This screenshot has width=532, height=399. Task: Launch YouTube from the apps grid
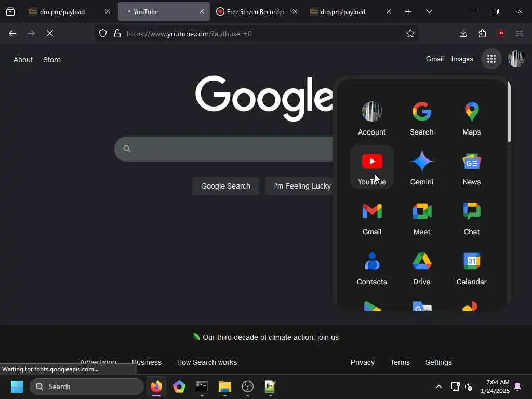point(372,167)
